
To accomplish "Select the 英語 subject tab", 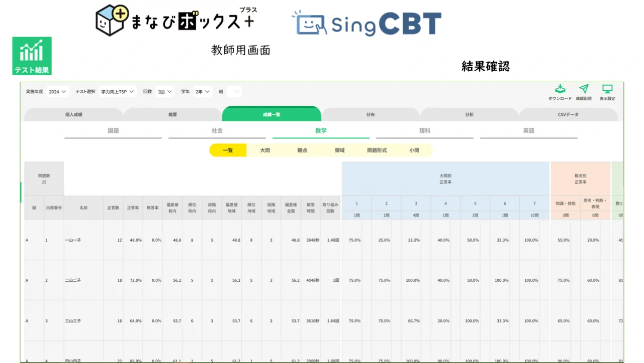I will pyautogui.click(x=528, y=131).
